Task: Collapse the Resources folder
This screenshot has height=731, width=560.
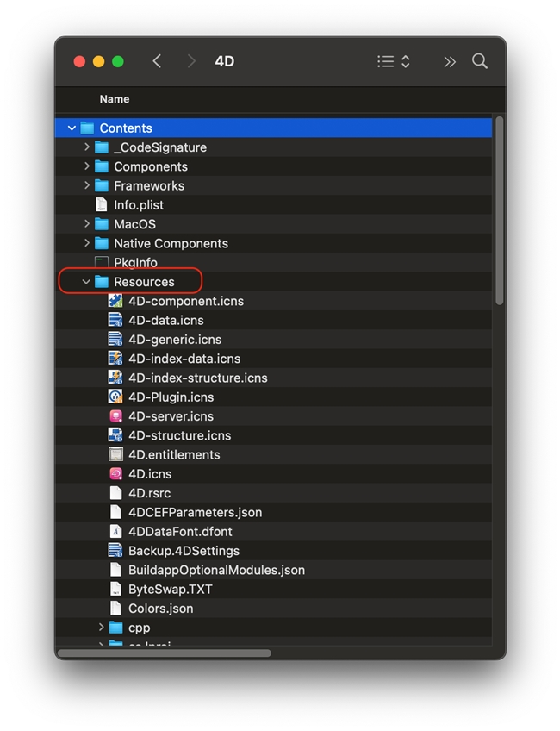Action: point(86,282)
